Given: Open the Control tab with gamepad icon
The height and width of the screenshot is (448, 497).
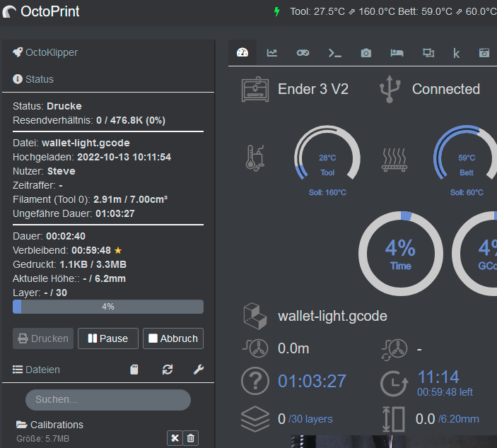Looking at the screenshot, I should (303, 52).
